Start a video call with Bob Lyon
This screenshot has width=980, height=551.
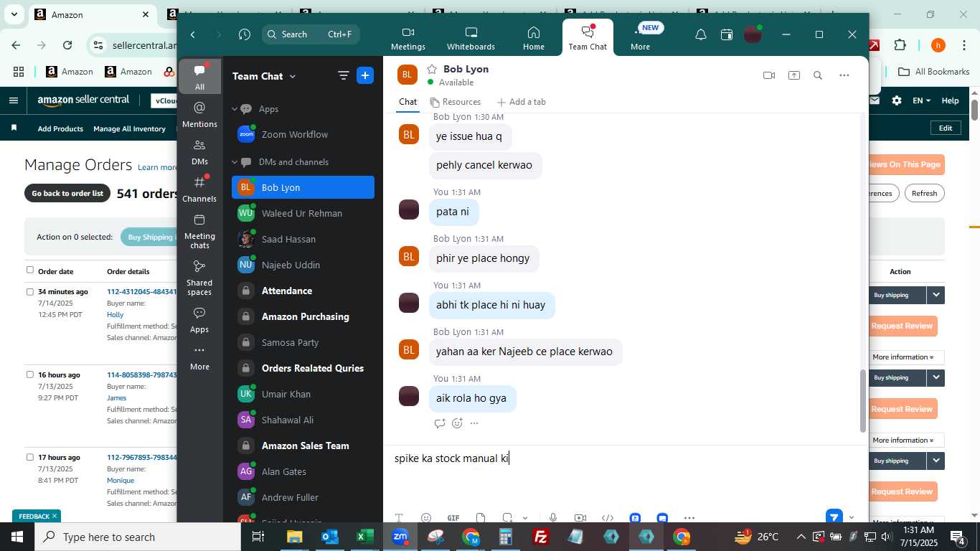[769, 75]
